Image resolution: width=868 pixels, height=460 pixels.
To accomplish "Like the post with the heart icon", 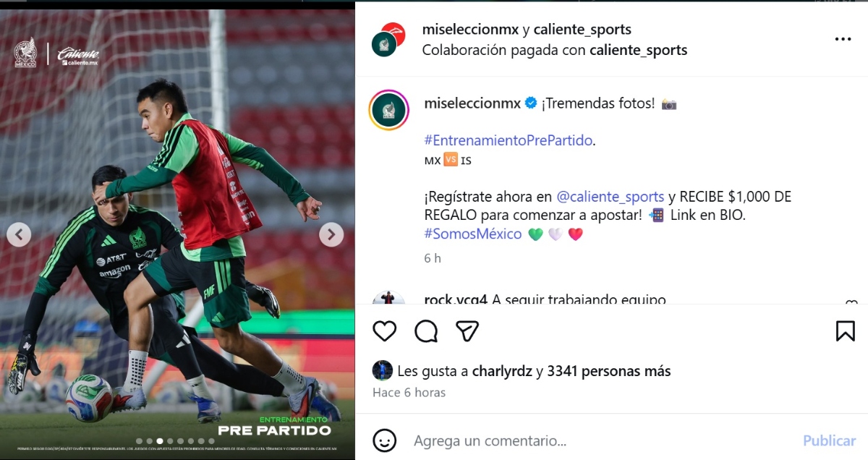I will tap(385, 331).
